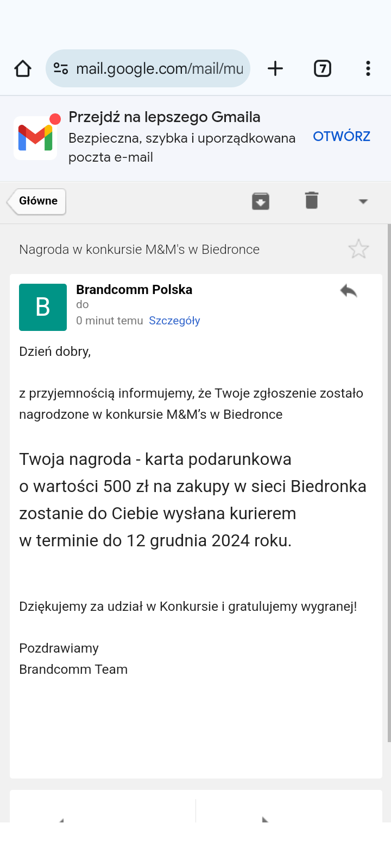Click the page scrollbar on right edge
The image size is (391, 868).
(x=389, y=483)
